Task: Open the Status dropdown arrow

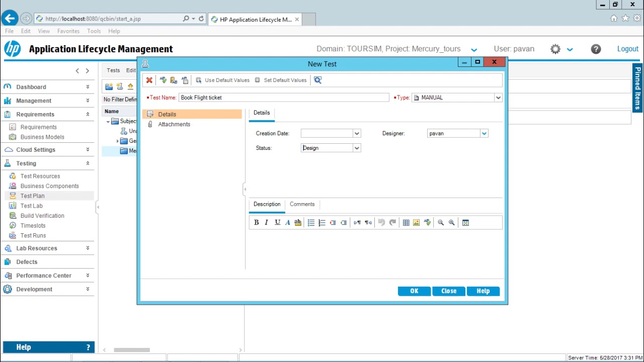Action: coord(357,148)
